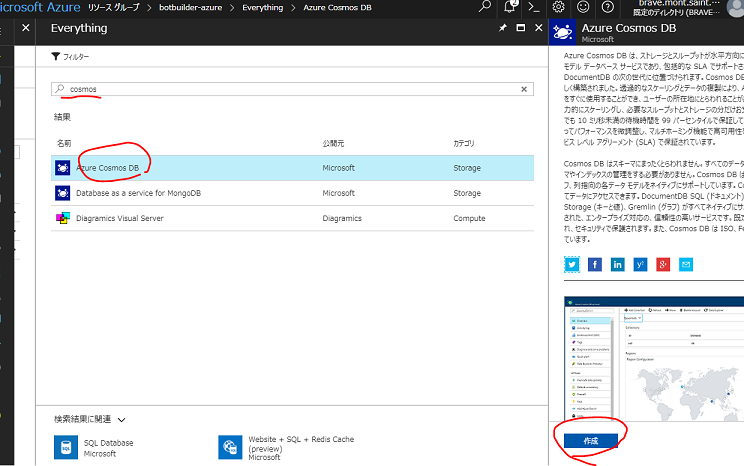Select Database as a service for MongoDB
This screenshot has width=744, height=466.
(x=292, y=193)
